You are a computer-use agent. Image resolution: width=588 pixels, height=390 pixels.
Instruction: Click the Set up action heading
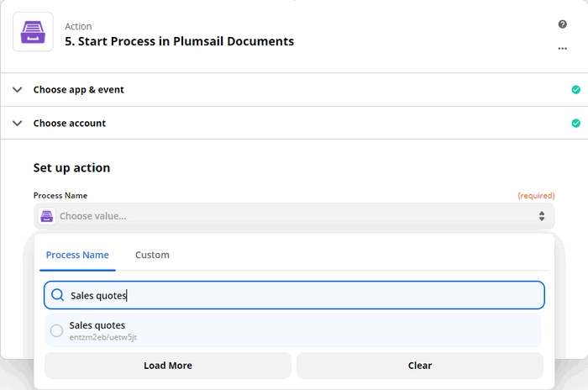pyautogui.click(x=71, y=168)
